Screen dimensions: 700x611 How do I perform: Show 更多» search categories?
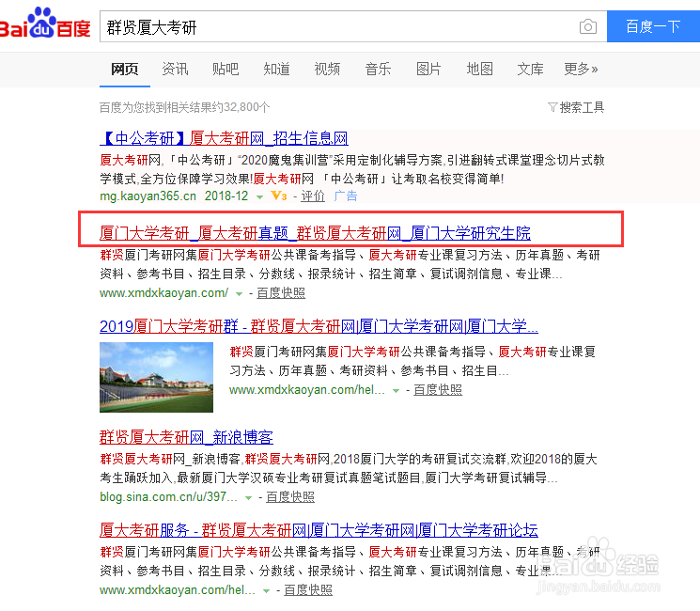point(581,69)
